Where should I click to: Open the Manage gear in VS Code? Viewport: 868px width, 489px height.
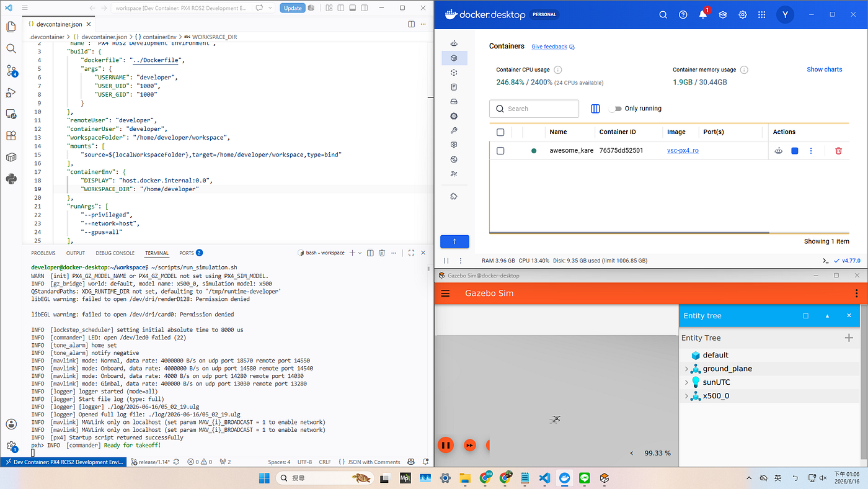pyautogui.click(x=11, y=446)
